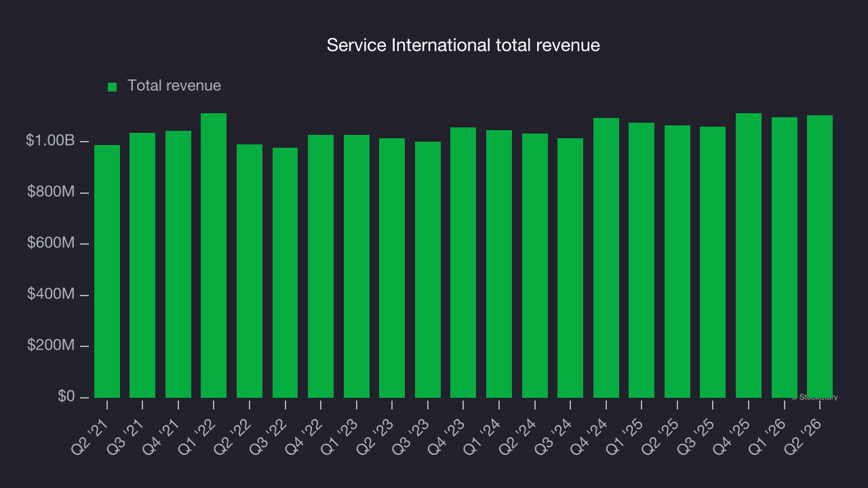Select the Q1 '22 revenue bar
Viewport: 868px width, 488px height.
pyautogui.click(x=214, y=256)
